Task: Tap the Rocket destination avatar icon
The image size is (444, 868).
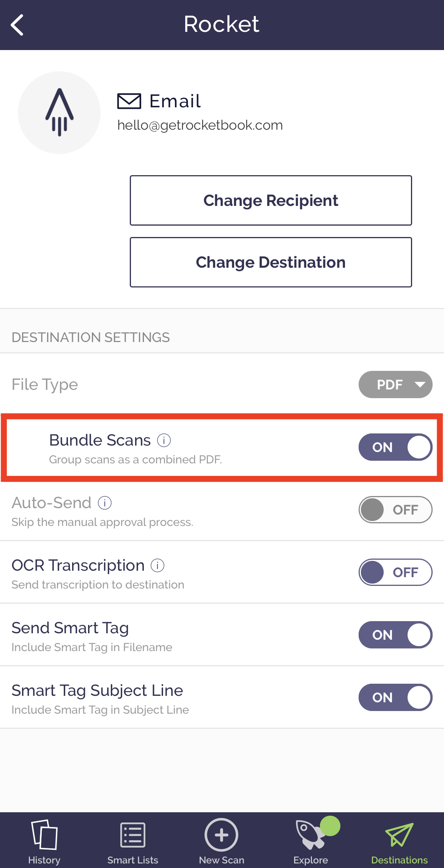Action: (59, 113)
